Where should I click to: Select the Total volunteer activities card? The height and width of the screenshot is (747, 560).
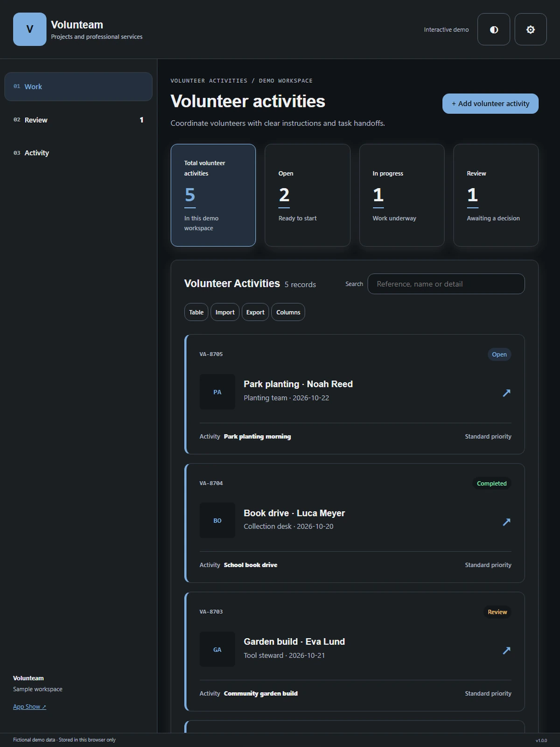[213, 195]
